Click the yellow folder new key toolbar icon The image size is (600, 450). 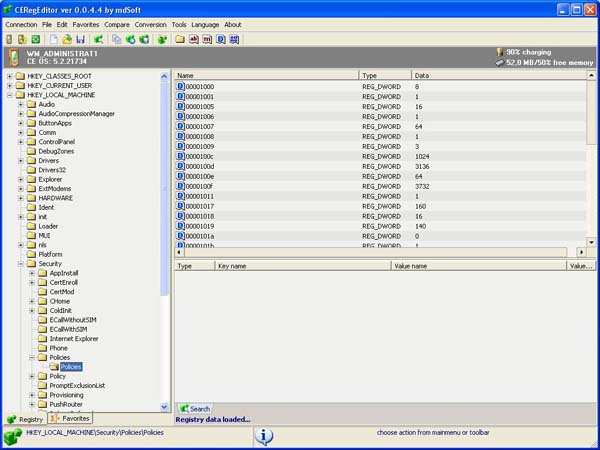coord(179,39)
